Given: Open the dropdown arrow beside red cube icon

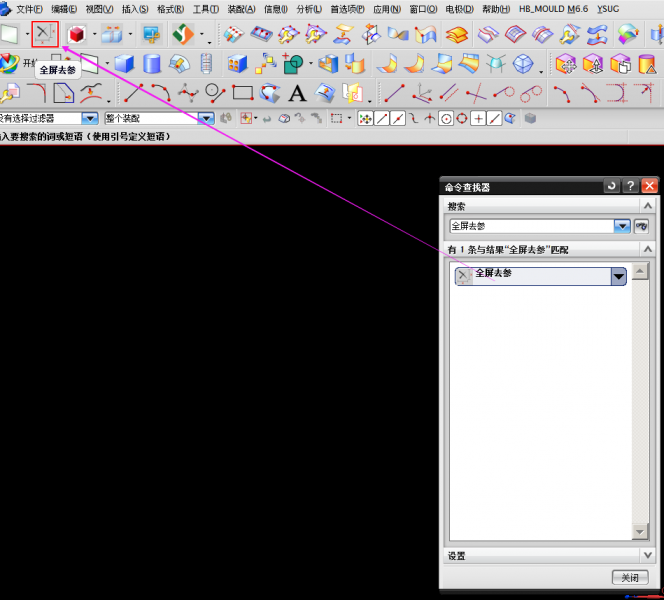Looking at the screenshot, I should click(x=94, y=34).
